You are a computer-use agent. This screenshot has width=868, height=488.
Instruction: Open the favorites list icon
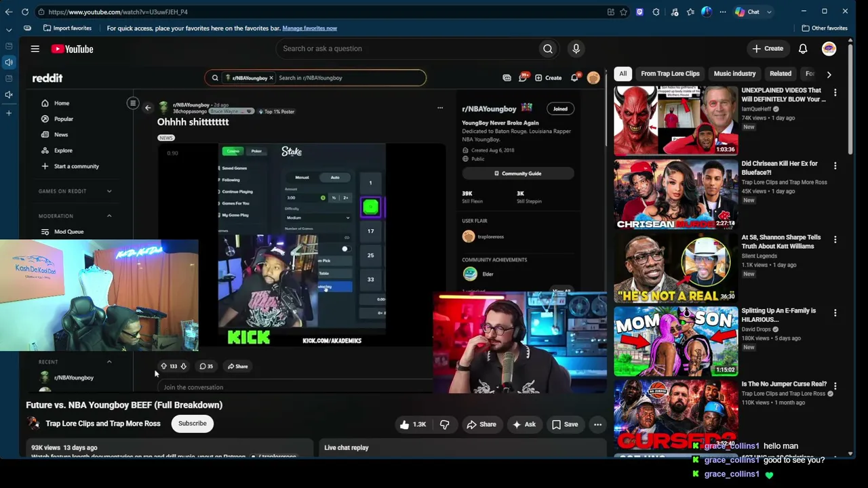[x=690, y=12]
